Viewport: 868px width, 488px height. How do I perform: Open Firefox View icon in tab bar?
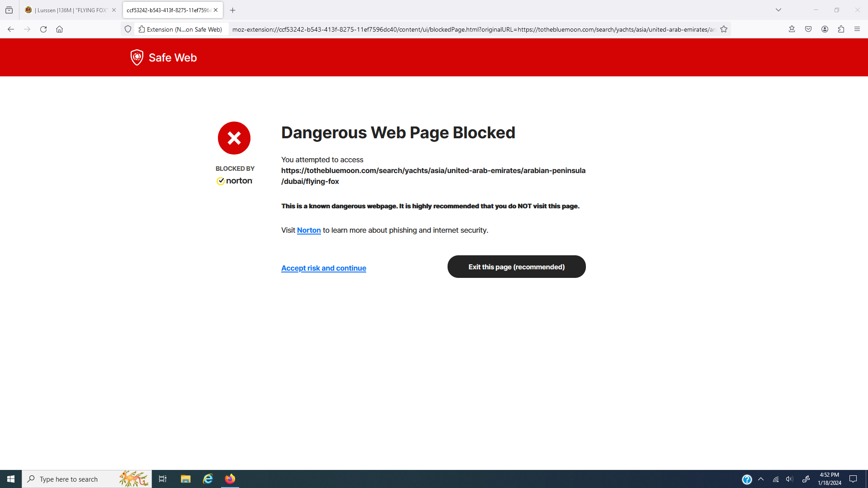click(x=9, y=10)
